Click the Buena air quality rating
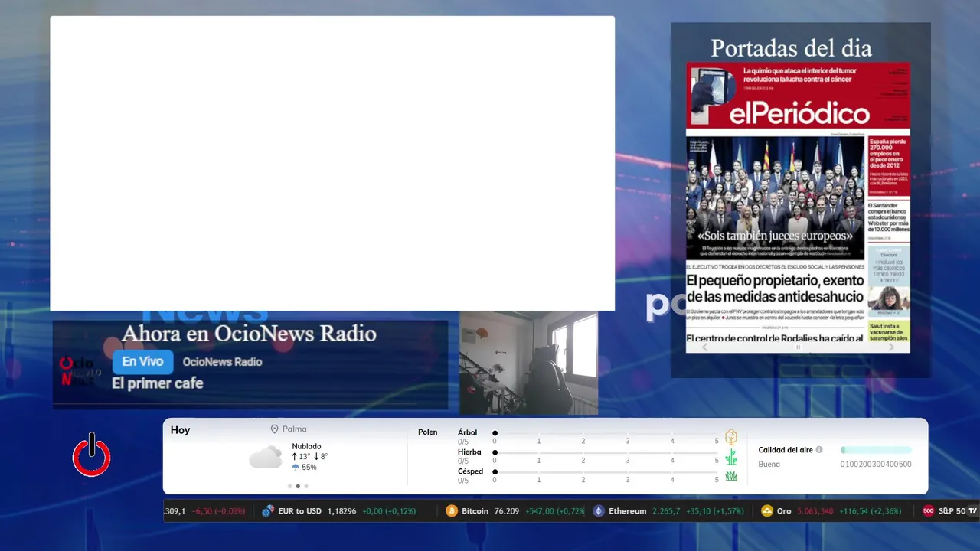 coord(769,465)
